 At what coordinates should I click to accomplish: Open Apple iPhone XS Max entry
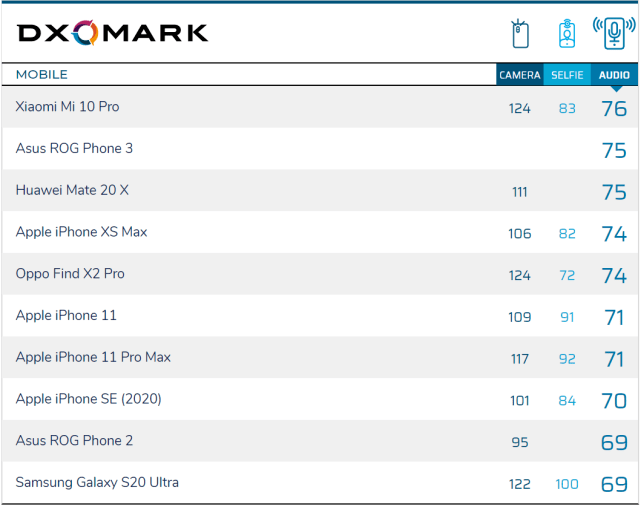click(81, 232)
